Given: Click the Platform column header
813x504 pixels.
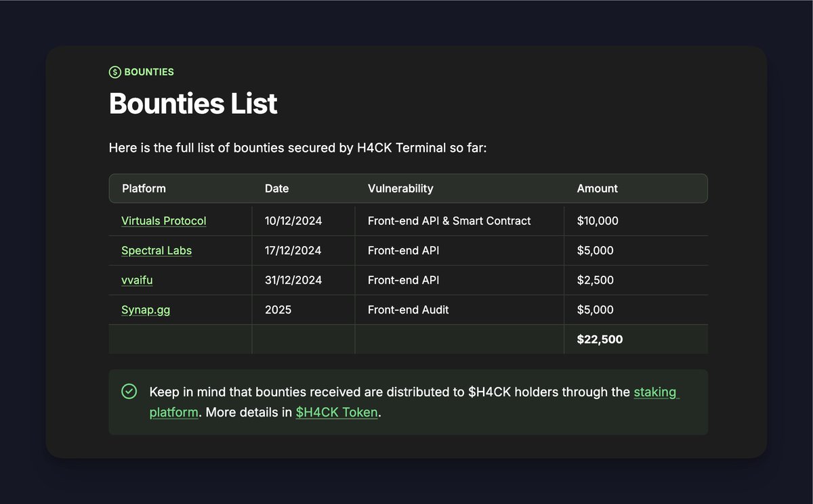Looking at the screenshot, I should [144, 188].
